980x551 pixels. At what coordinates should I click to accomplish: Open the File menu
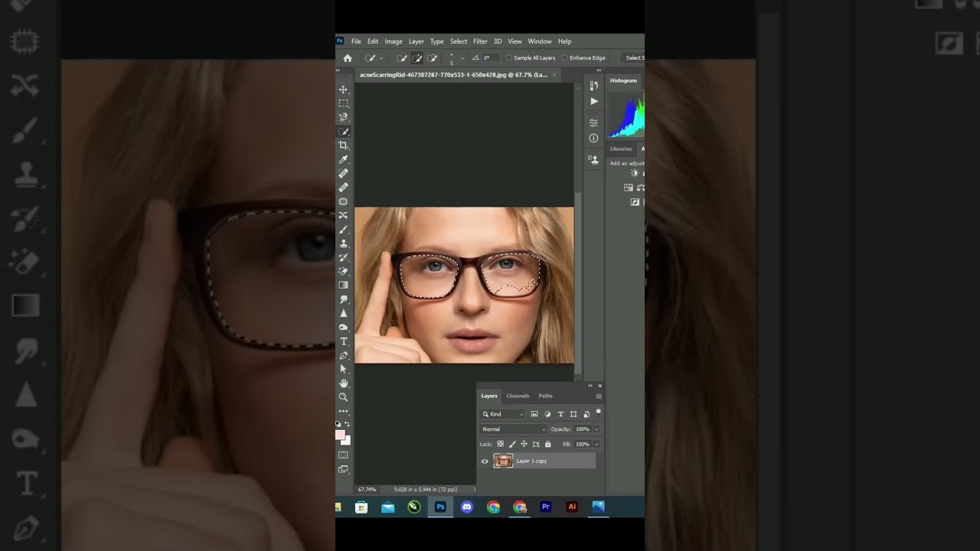coord(356,41)
